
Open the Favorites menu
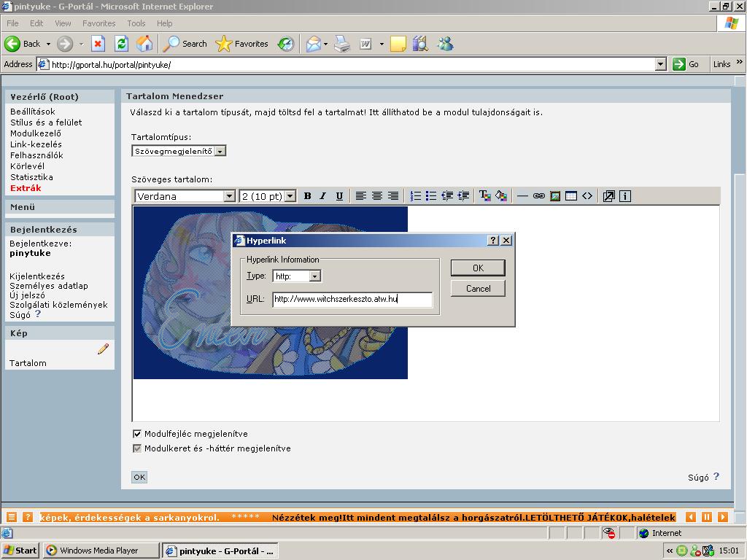pos(98,23)
